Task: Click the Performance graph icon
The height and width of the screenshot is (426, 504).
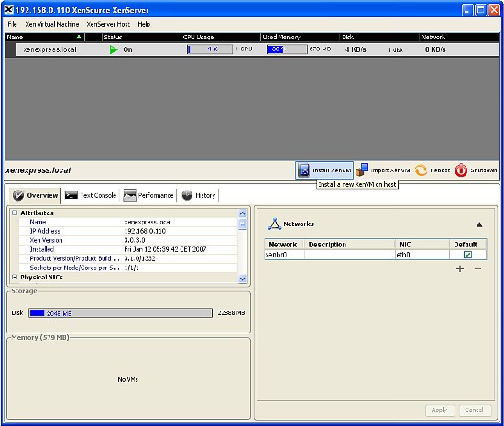Action: pos(129,195)
